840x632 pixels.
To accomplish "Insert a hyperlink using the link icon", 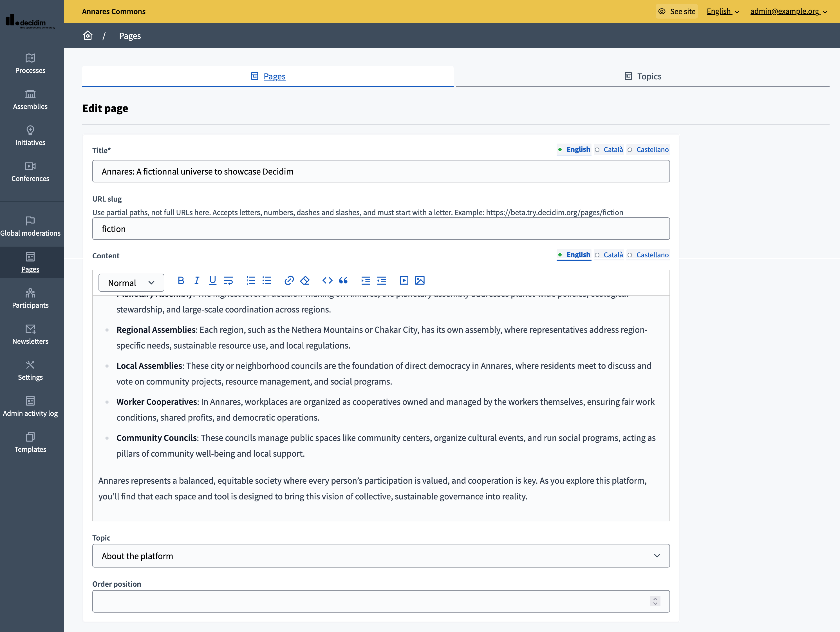I will pos(289,280).
